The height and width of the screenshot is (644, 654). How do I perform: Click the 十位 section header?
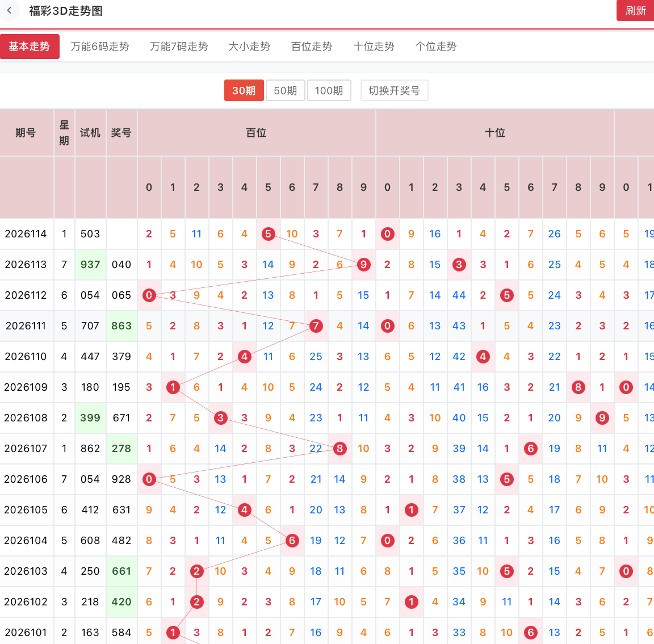[x=494, y=133]
